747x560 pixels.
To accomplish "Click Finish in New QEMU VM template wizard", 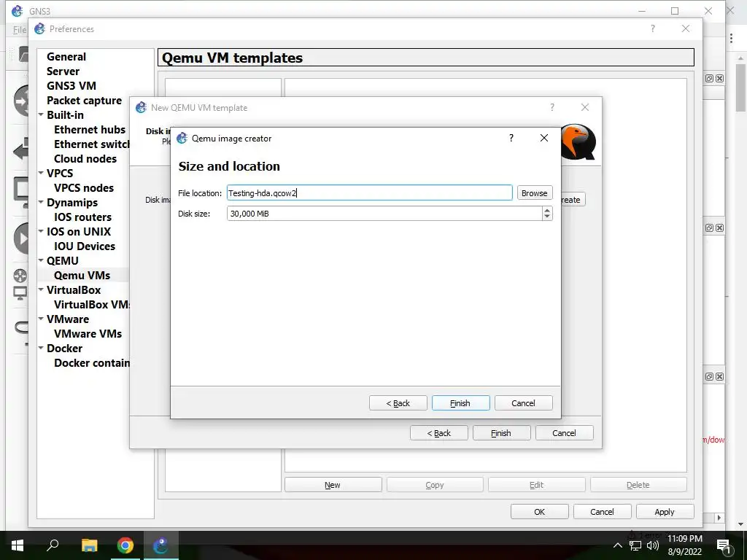I will [501, 433].
